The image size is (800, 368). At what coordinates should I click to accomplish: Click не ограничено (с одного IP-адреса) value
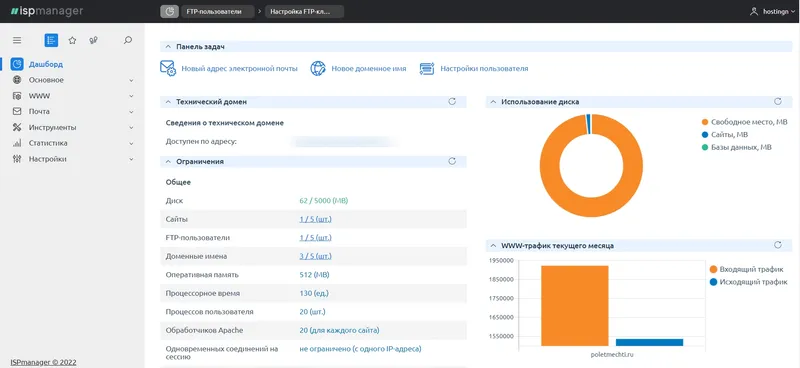360,349
